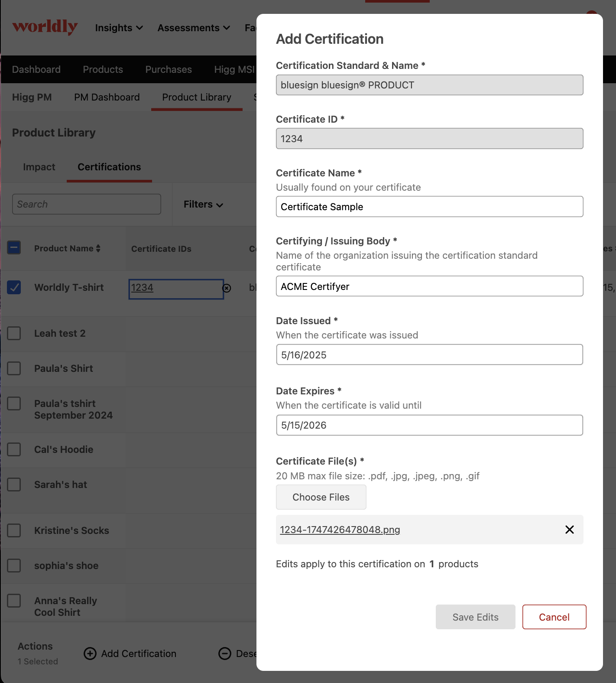Select the Certifications tab
This screenshot has height=683, width=616.
(109, 167)
